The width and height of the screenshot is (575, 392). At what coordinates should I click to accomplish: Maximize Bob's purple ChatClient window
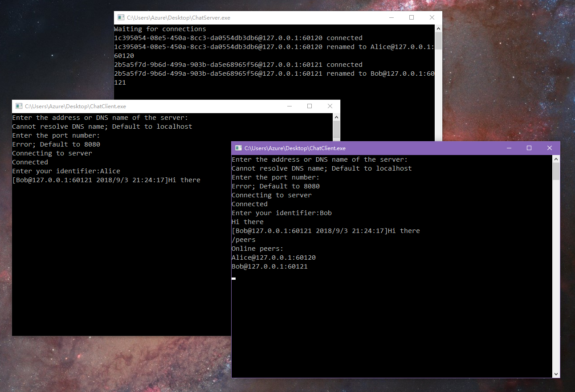pos(529,148)
